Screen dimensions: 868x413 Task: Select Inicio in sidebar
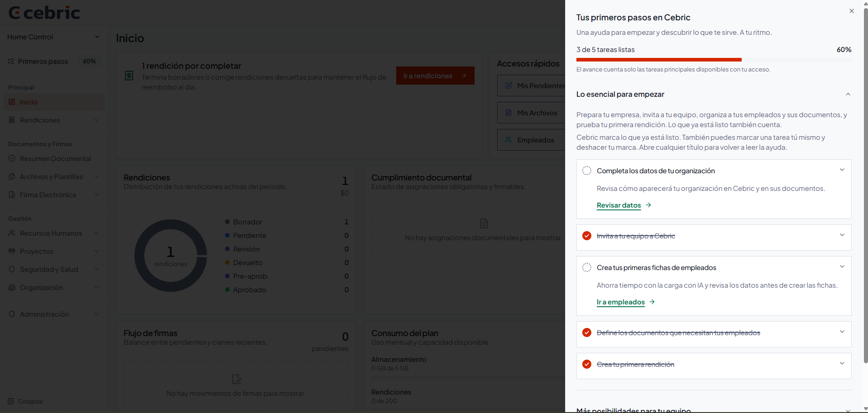point(53,102)
